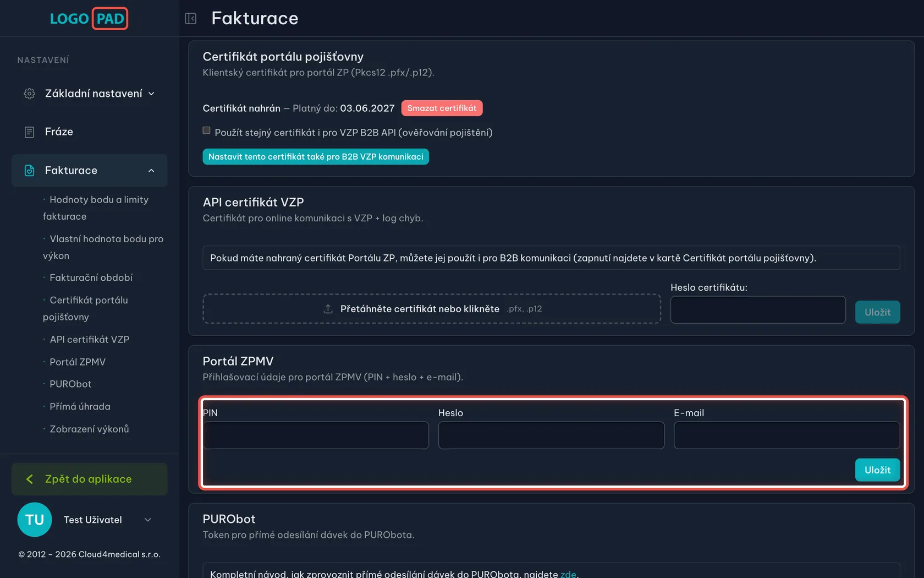
Task: Click the Cloud4medical copyright text
Action: pos(90,554)
